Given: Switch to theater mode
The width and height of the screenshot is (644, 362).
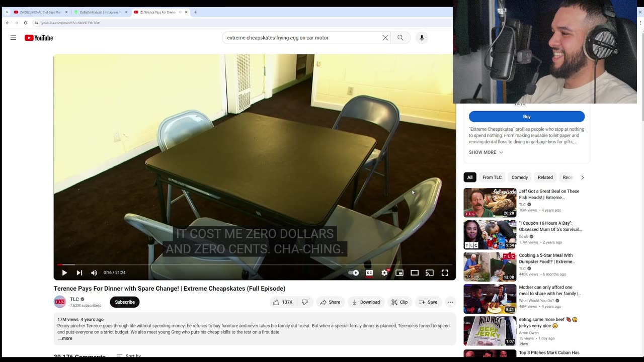Looking at the screenshot, I should click(415, 273).
